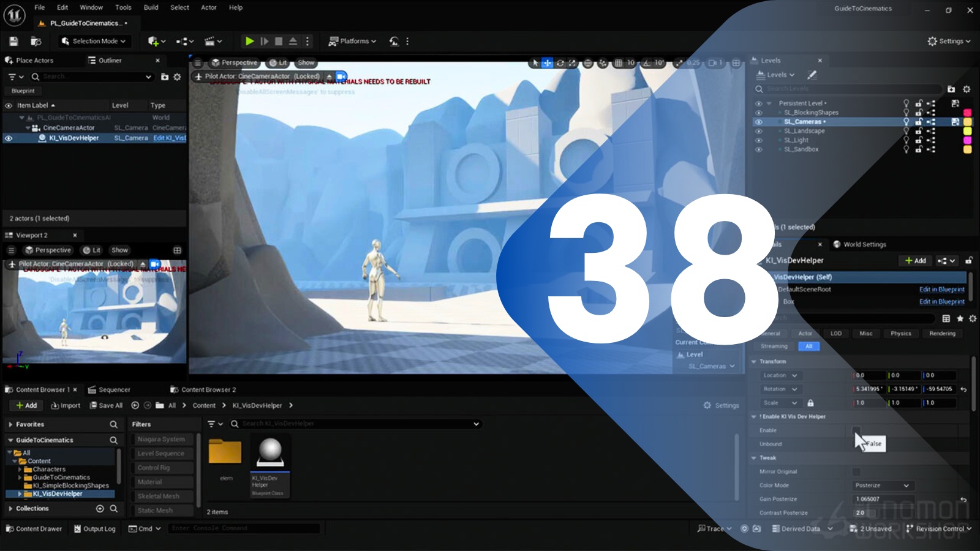Screen dimensions: 980x551
Task: Toggle Mirror Original checkbox
Action: pyautogui.click(x=856, y=471)
